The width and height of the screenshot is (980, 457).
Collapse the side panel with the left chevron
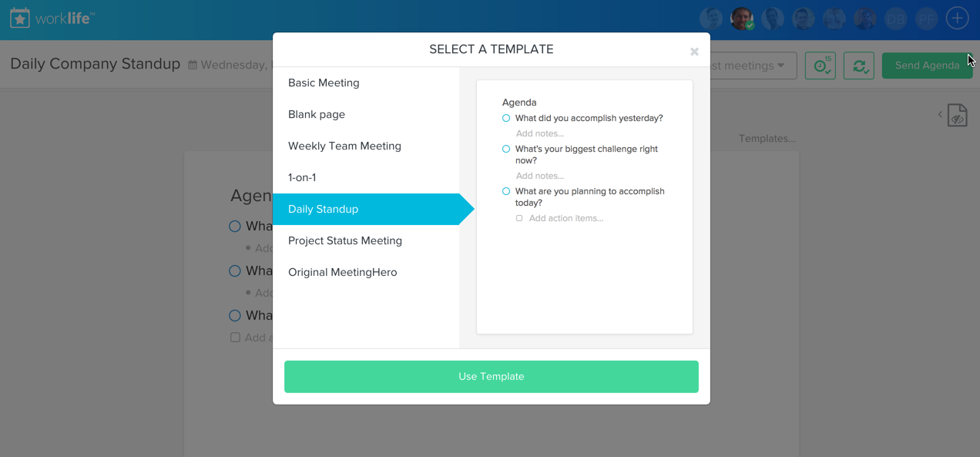click(940, 115)
